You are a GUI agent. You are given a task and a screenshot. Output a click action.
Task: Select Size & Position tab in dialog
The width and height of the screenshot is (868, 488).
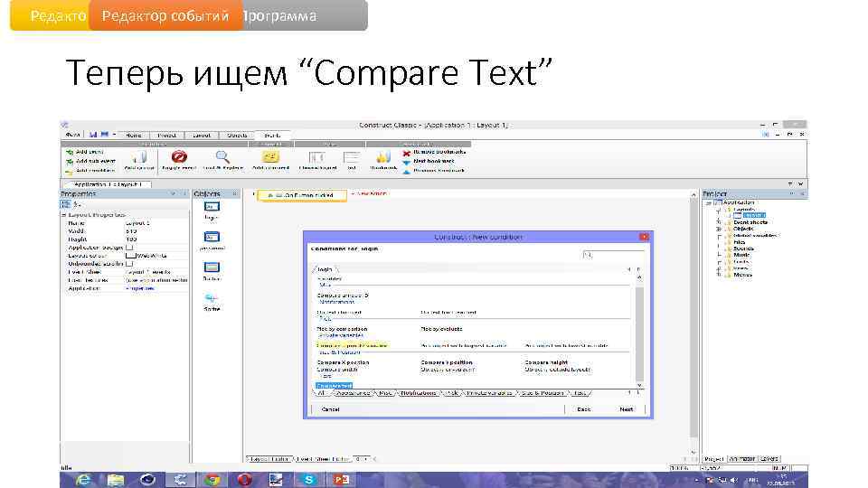point(542,393)
